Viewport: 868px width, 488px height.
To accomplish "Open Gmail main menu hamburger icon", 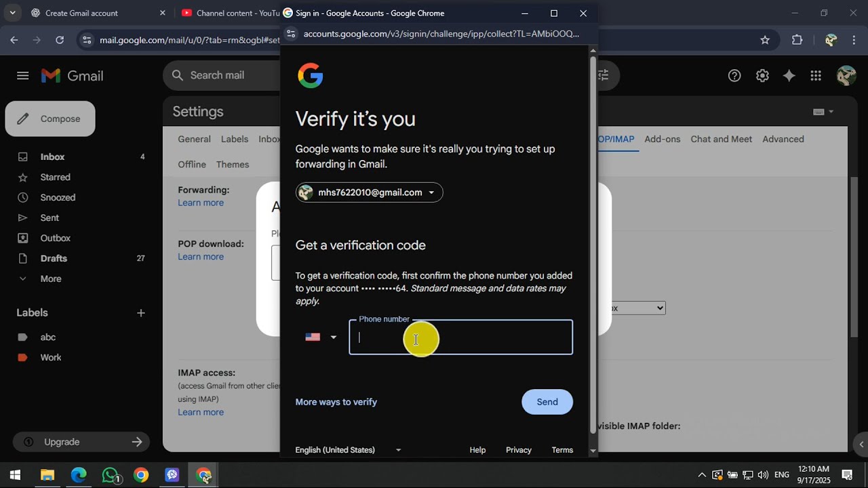I will [x=23, y=76].
